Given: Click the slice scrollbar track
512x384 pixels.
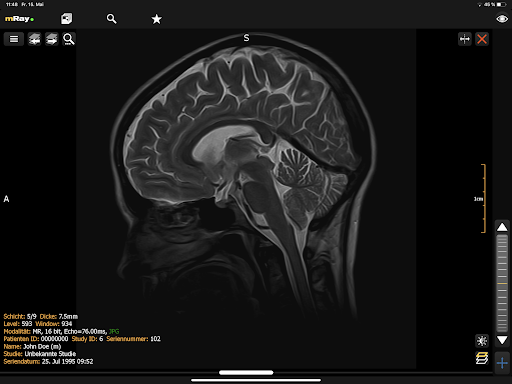Looking at the screenshot, I should 502,283.
